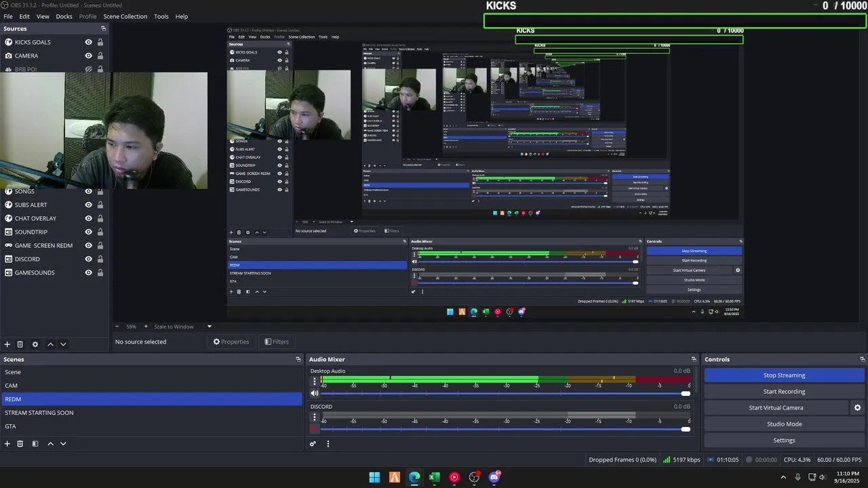This screenshot has width=868, height=488.
Task: Open OBS Settings from Controls
Action: (785, 441)
